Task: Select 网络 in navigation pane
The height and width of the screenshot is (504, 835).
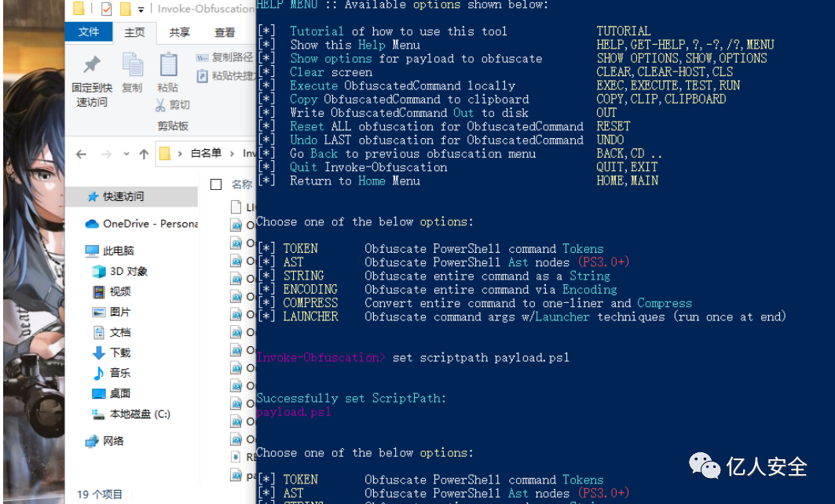Action: [105, 441]
